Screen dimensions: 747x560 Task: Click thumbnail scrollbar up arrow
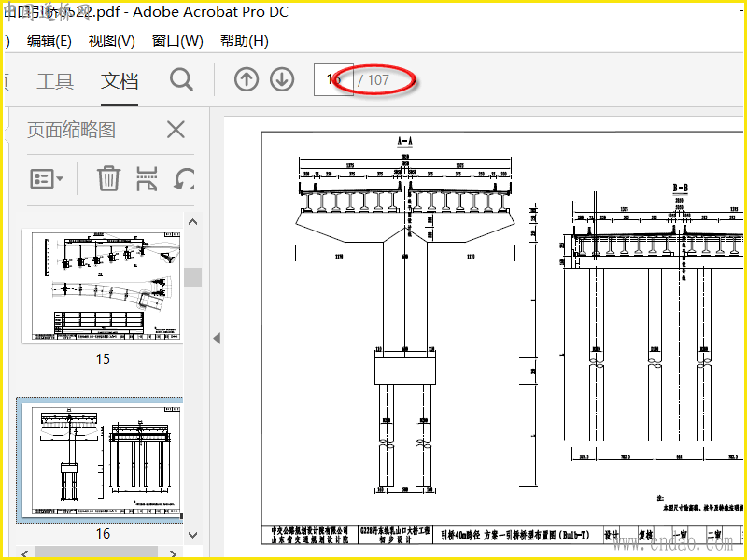[x=193, y=221]
